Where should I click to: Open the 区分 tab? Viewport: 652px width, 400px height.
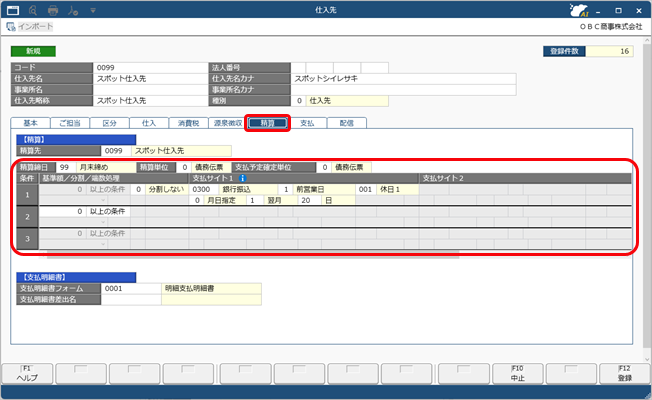[109, 123]
